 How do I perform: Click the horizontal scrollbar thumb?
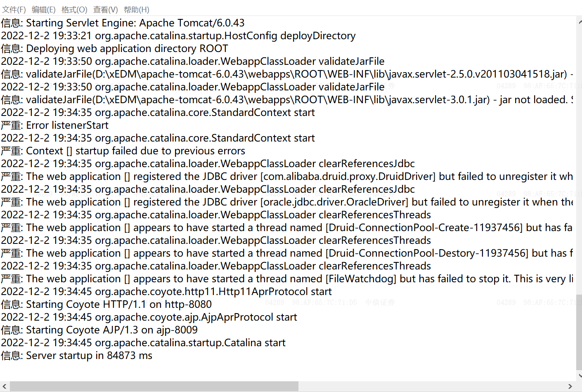tap(154, 387)
